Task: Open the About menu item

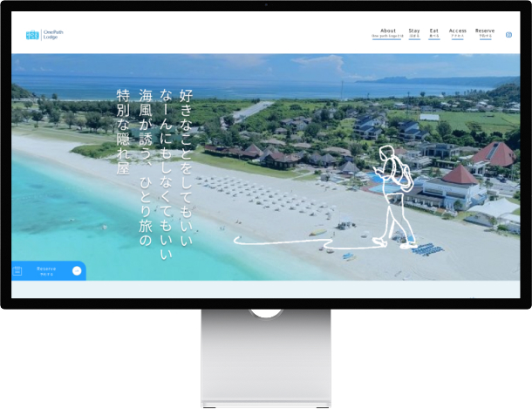Action: pyautogui.click(x=388, y=31)
